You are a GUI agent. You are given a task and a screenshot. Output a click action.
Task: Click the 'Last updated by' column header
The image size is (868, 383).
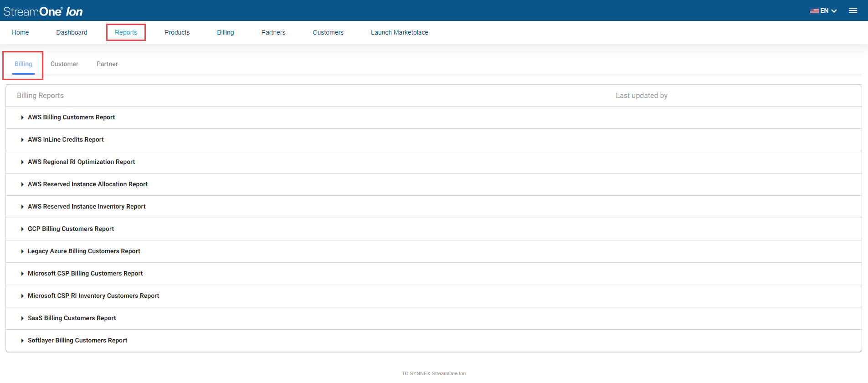coord(642,95)
